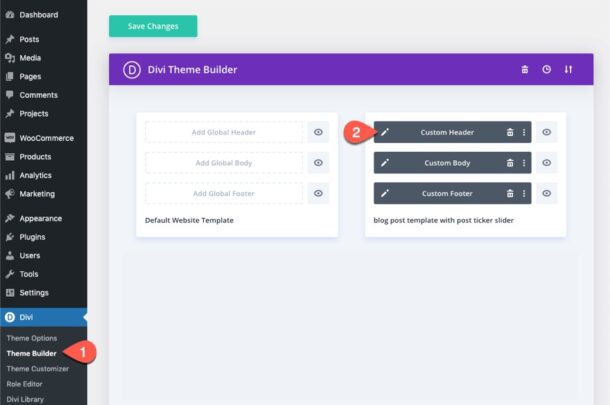
Task: Select the Default Website Template label
Action: (189, 220)
